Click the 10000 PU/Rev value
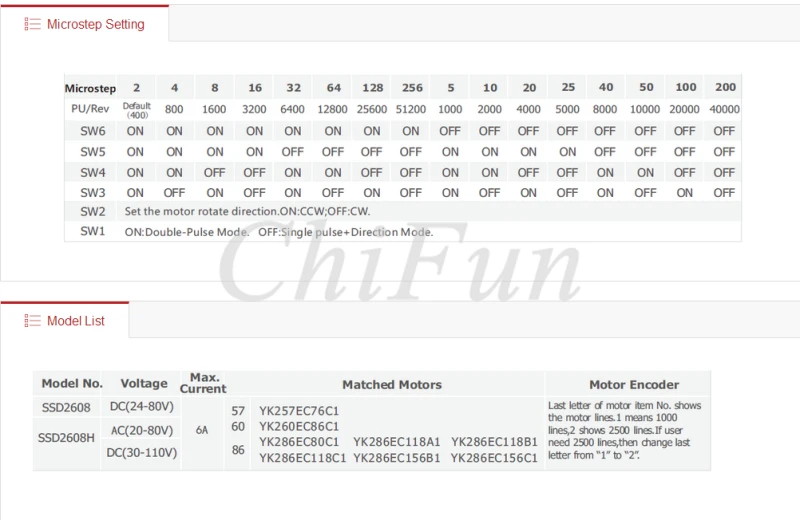Screen dimensions: 800x520 coord(645,109)
